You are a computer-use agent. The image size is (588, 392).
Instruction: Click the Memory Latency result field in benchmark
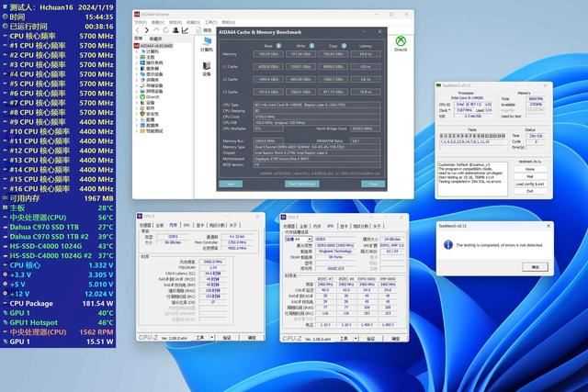tap(366, 54)
